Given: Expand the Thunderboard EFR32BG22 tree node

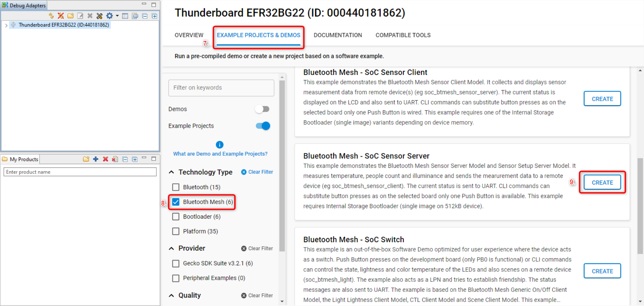Looking at the screenshot, I should 6,25.
